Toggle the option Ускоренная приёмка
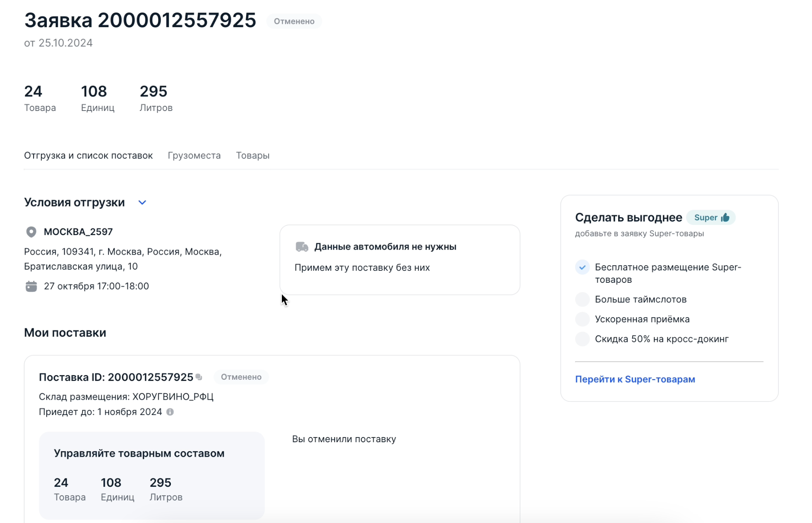This screenshot has width=812, height=523. coord(582,319)
